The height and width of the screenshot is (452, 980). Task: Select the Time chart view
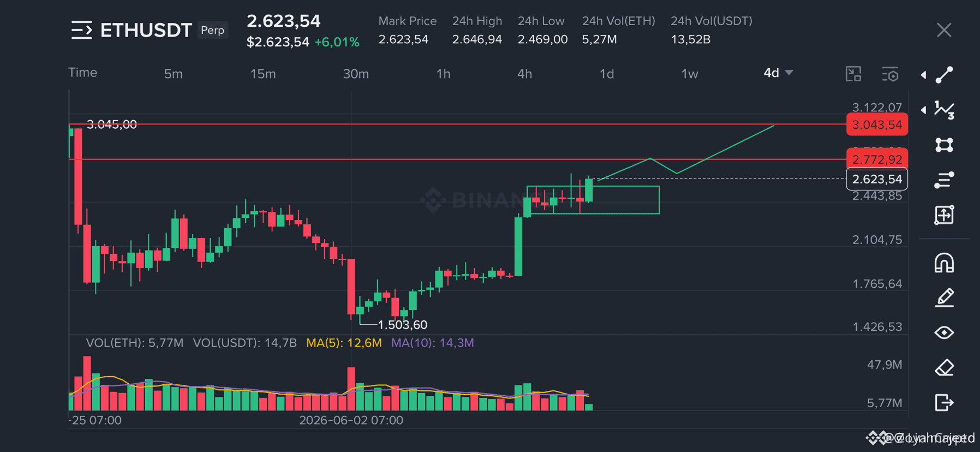82,73
